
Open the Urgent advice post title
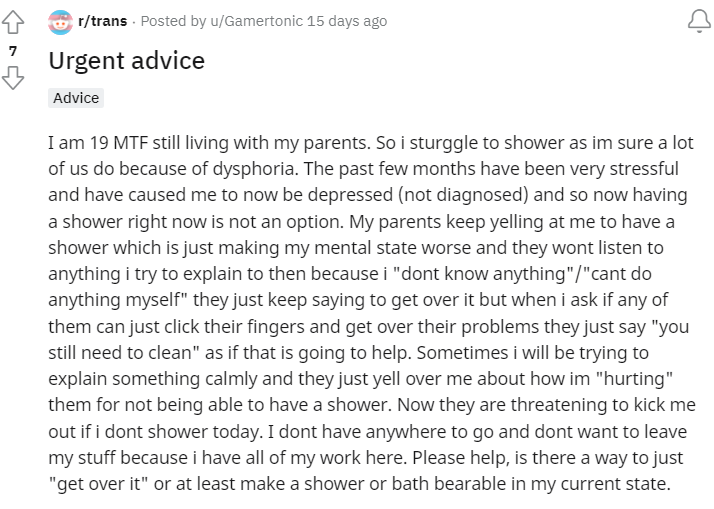127,61
